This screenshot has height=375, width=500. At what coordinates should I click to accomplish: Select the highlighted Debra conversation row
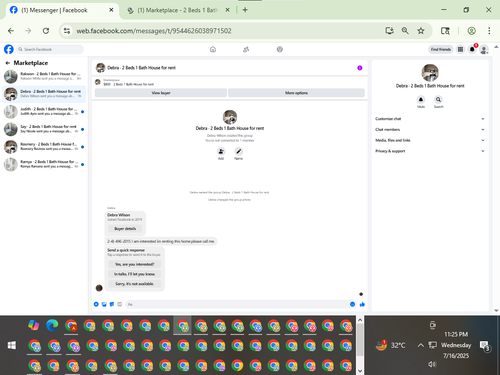[43, 94]
